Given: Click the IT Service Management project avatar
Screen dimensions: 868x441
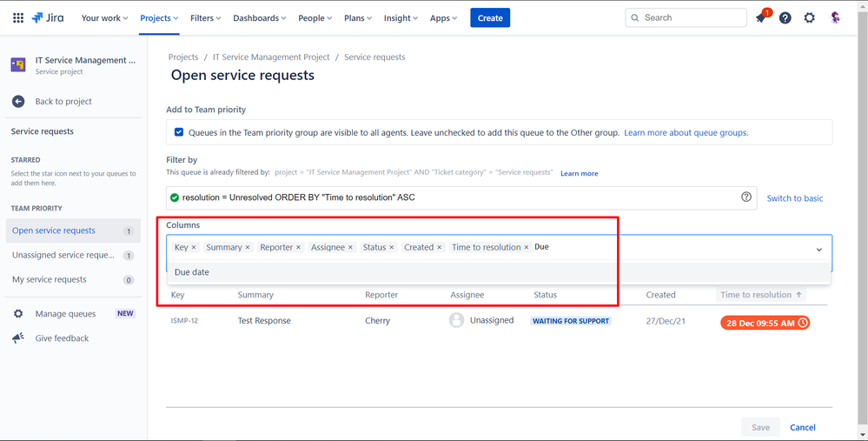Looking at the screenshot, I should (18, 65).
